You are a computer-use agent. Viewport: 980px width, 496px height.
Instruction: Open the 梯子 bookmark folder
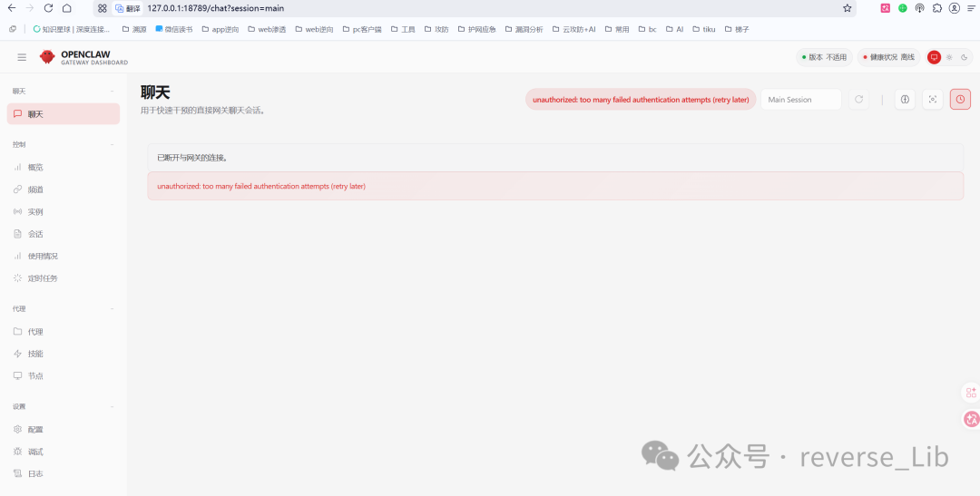pyautogui.click(x=737, y=29)
